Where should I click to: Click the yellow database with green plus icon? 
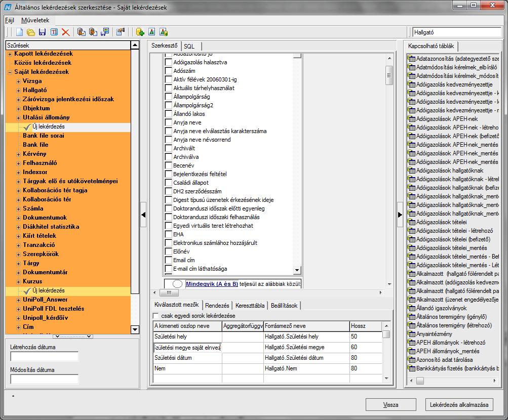point(140,32)
